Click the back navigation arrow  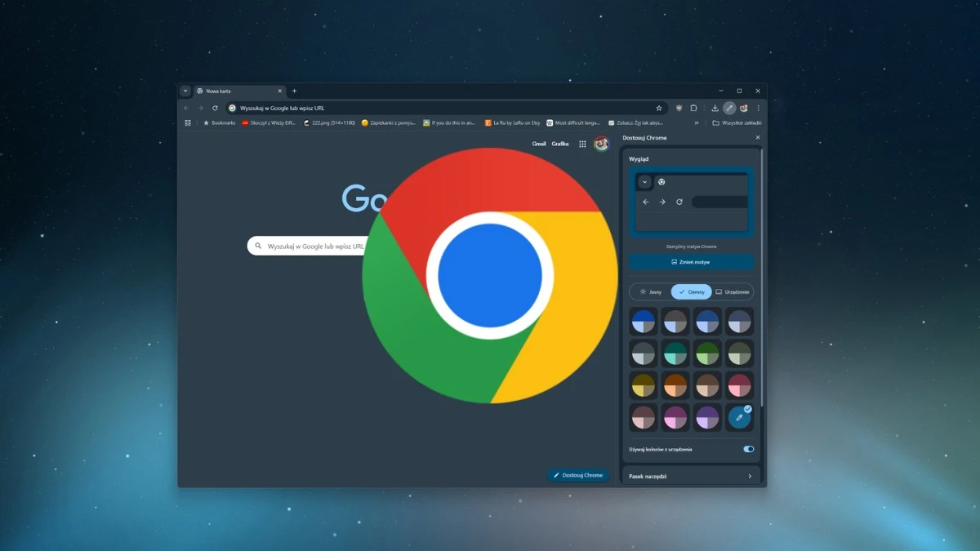pos(186,107)
